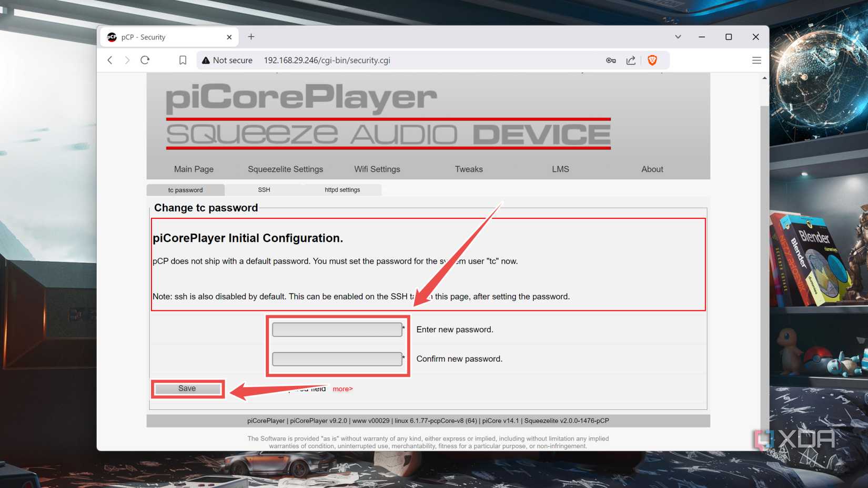
Task: Click the more> link
Action: (342, 389)
